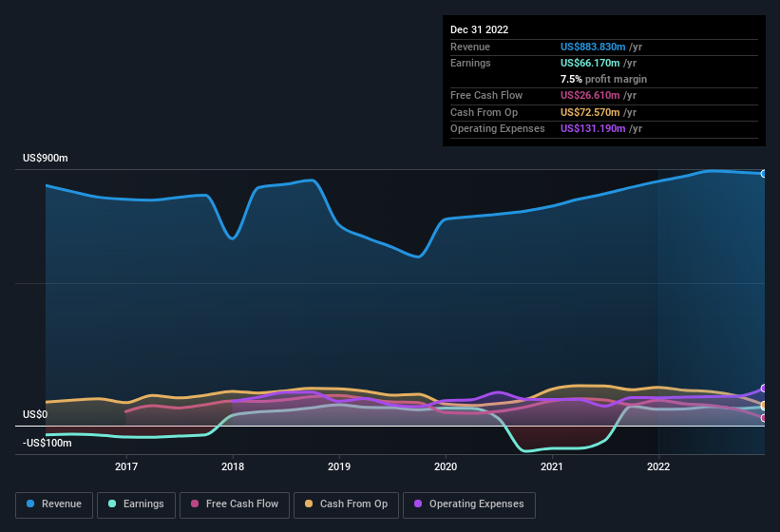Select the 2017 x-axis label

point(126,466)
